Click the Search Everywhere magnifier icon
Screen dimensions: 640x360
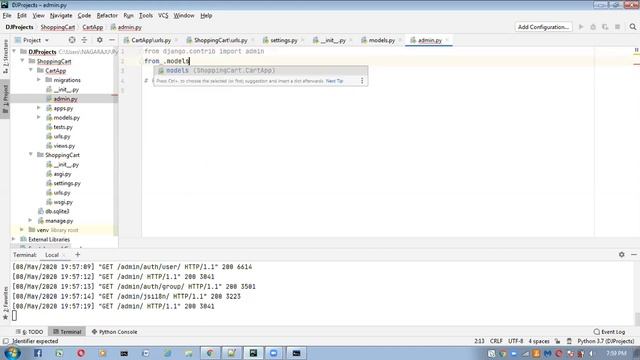tap(633, 27)
